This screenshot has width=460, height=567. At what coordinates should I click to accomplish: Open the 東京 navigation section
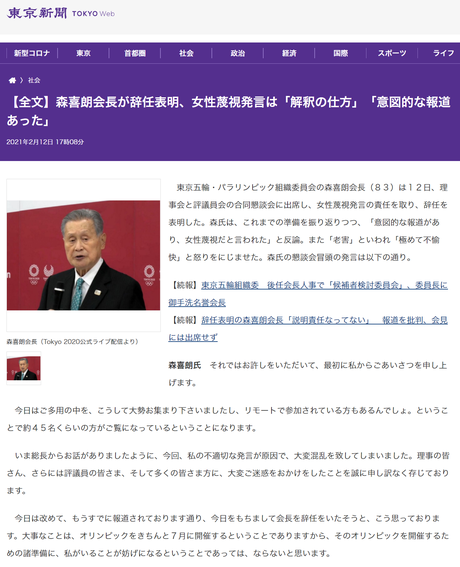click(83, 53)
